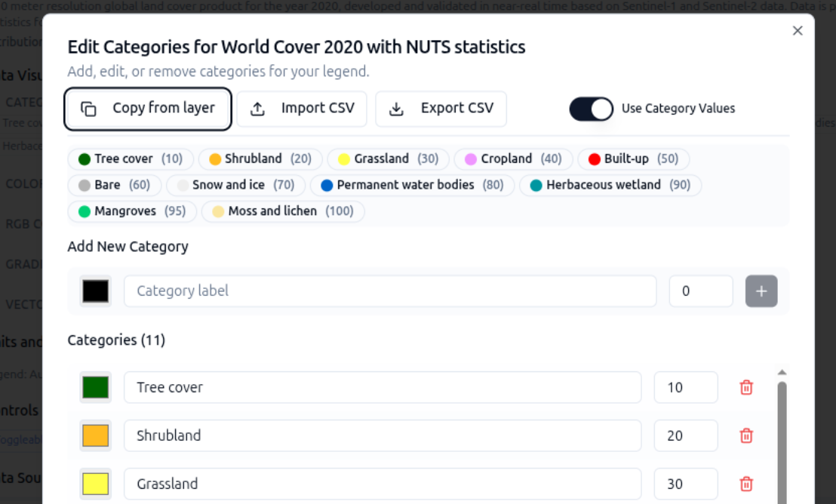836x504 pixels.
Task: Click the Copy from layer button
Action: pos(148,109)
